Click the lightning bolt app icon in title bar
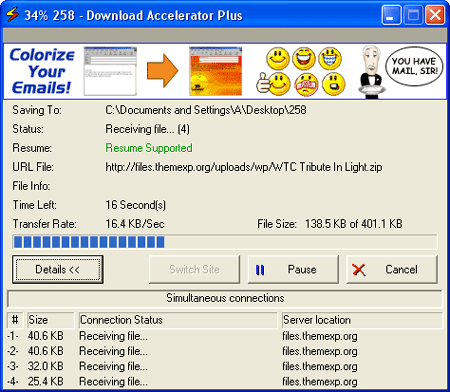The image size is (450, 392). pos(12,15)
